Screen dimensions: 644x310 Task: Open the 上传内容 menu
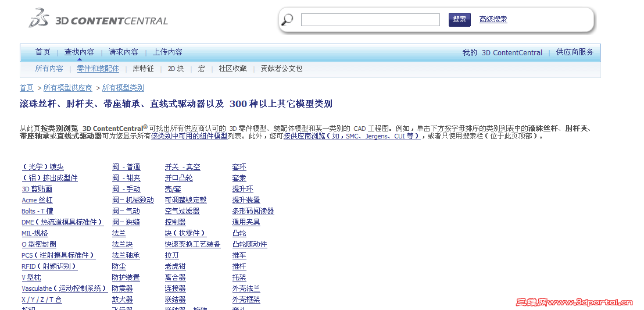[167, 52]
